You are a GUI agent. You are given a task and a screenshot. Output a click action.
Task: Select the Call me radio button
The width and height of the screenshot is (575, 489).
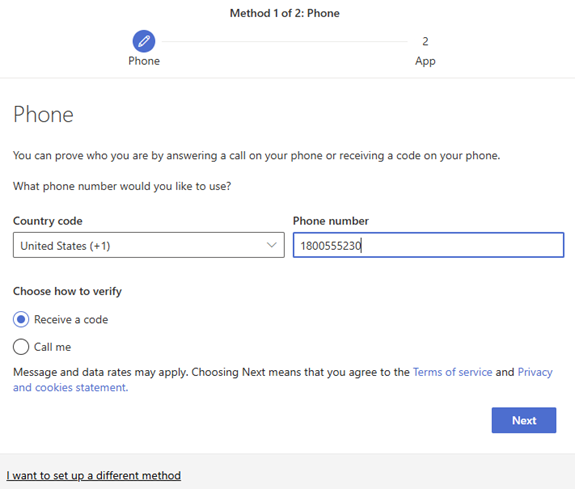tap(21, 347)
